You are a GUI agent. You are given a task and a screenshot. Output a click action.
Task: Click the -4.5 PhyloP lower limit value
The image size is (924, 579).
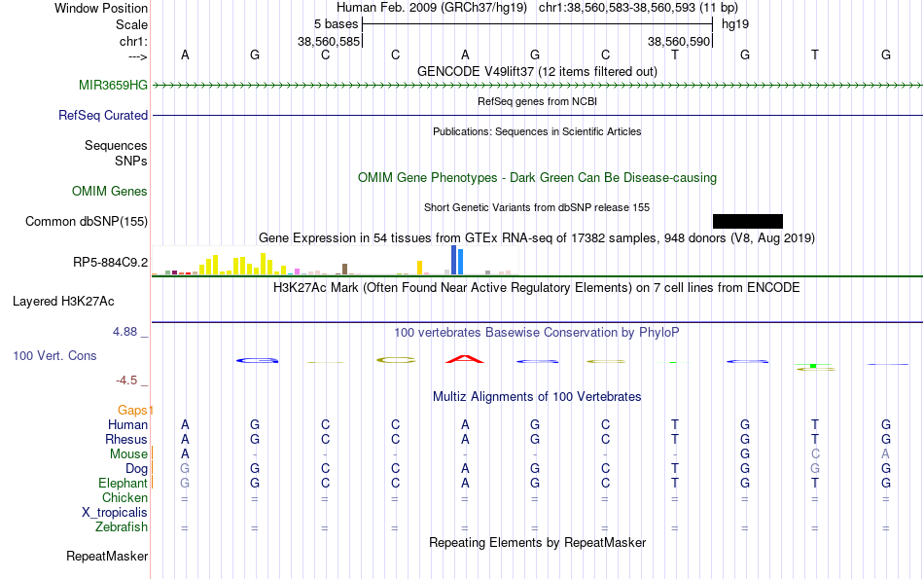[x=126, y=380]
